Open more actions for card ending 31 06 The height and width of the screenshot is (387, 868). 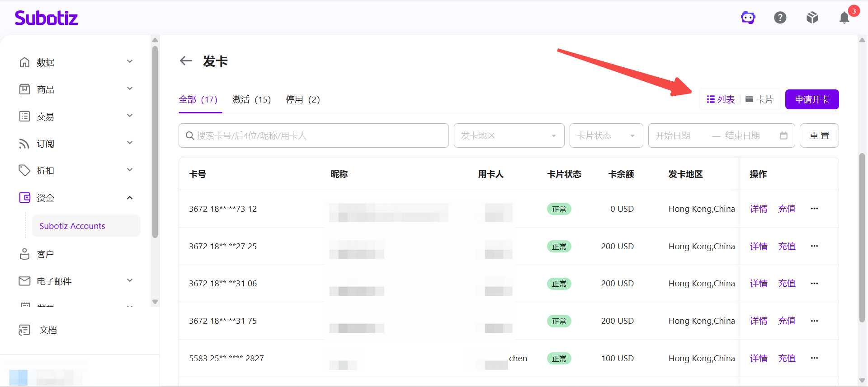814,284
